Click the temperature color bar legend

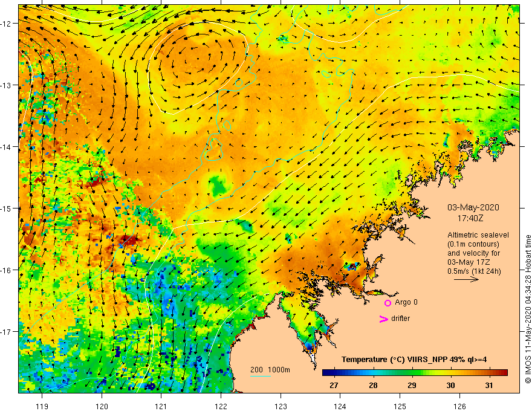pyautogui.click(x=415, y=372)
